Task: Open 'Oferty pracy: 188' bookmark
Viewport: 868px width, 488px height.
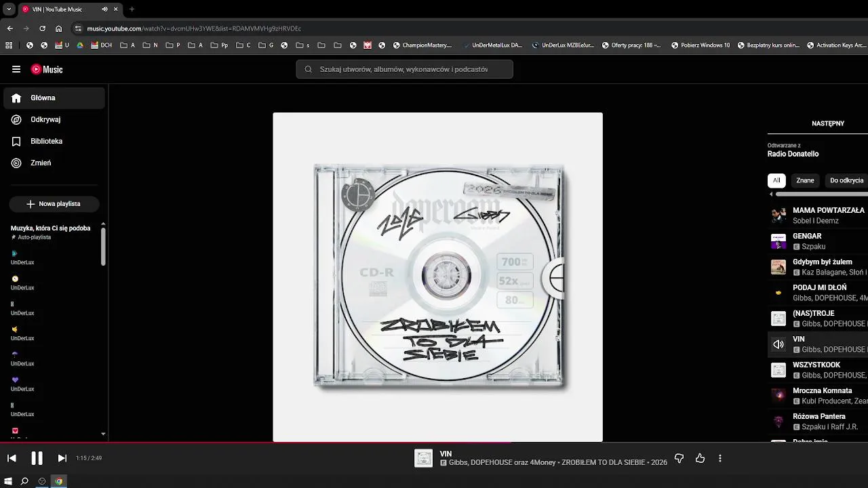Action: click(x=631, y=45)
